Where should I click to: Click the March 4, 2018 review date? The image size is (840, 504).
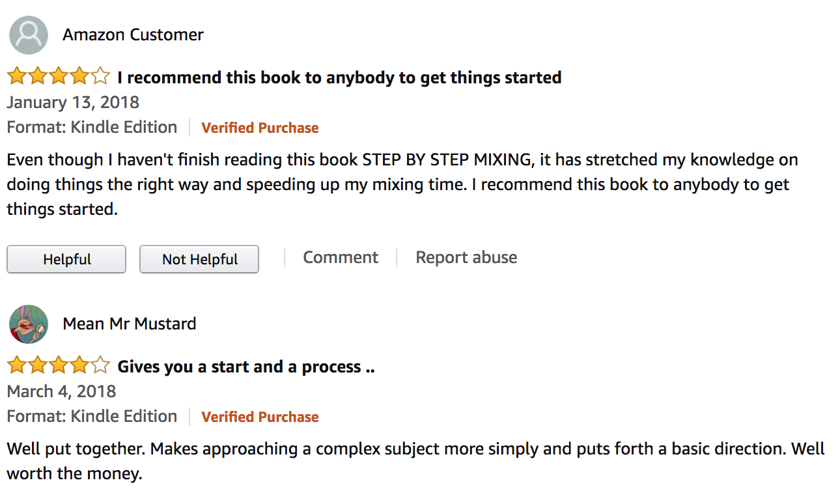click(61, 391)
